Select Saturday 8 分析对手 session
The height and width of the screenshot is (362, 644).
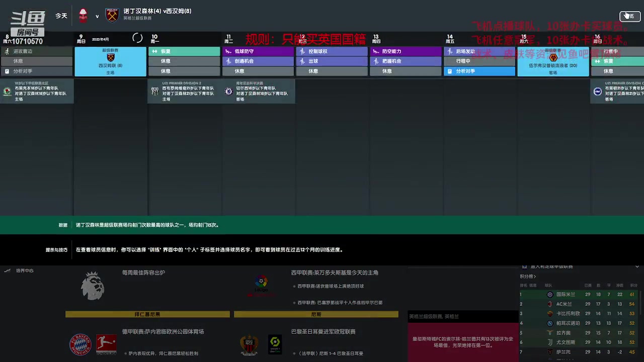(x=37, y=71)
